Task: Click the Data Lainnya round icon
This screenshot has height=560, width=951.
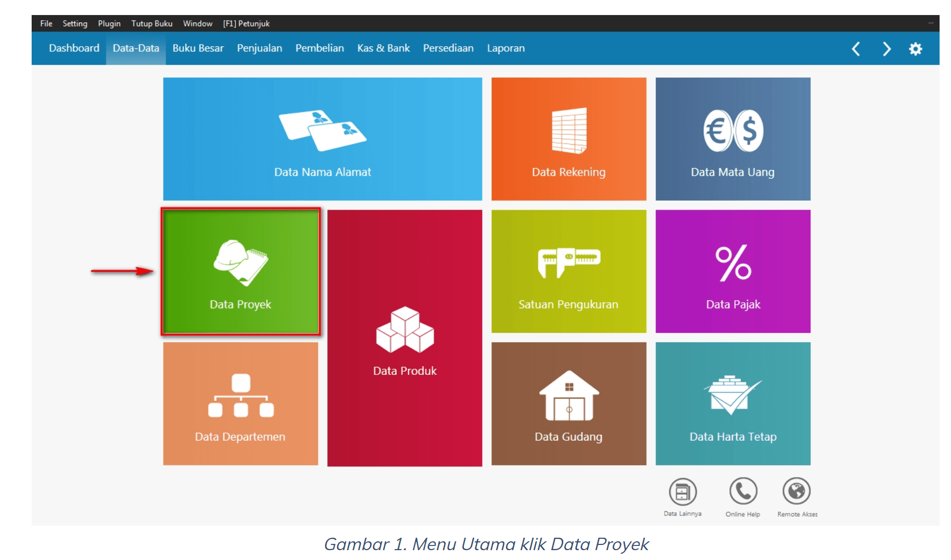Action: 683,492
